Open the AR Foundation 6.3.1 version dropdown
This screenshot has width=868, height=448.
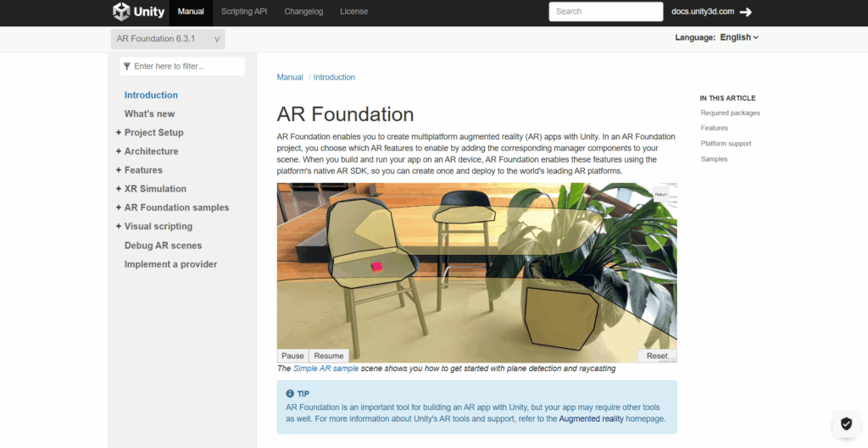[168, 39]
